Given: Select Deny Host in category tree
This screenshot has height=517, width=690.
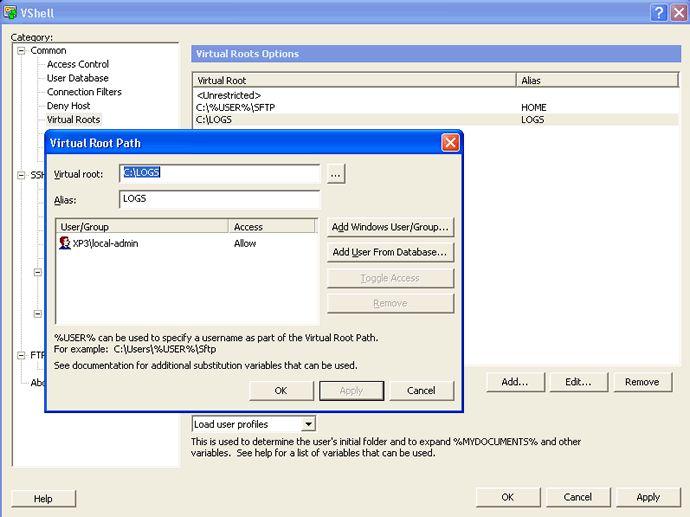Looking at the screenshot, I should point(68,106).
